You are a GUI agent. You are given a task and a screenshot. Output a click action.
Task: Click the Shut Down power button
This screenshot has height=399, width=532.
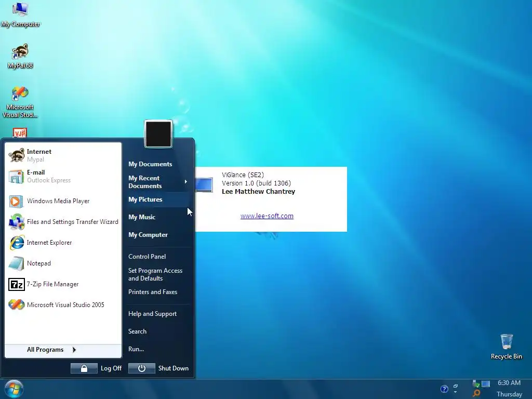point(141,368)
